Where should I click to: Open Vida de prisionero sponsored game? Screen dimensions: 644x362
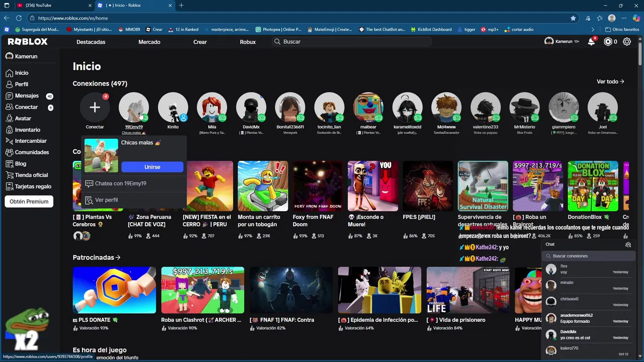(468, 290)
